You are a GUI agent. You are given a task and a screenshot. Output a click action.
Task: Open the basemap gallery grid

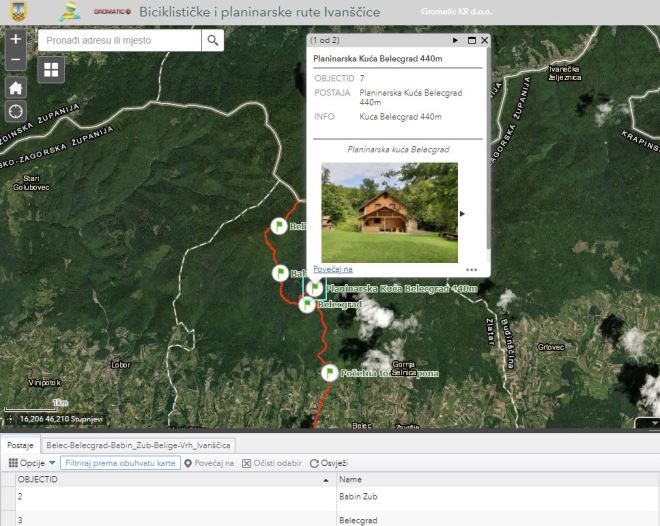pyautogui.click(x=51, y=69)
